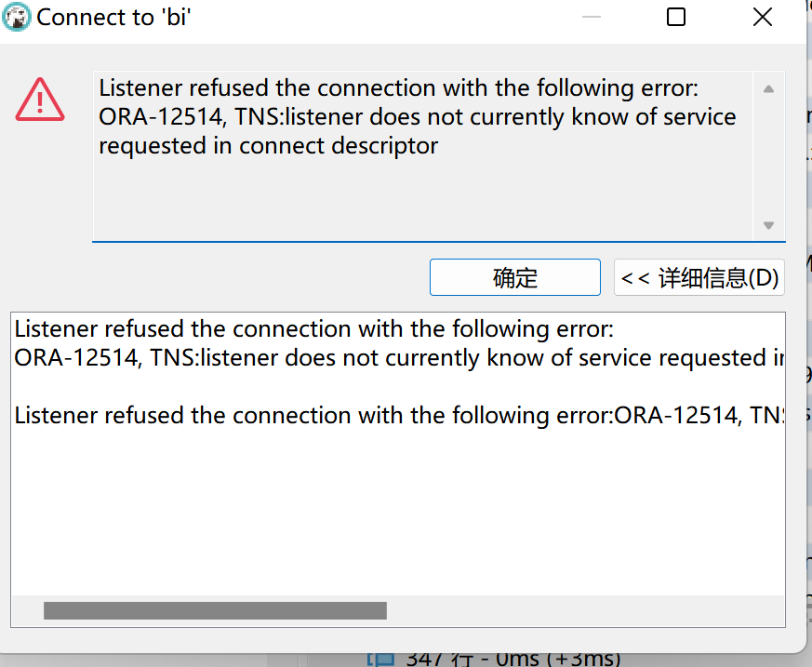Click the DBeaver icon in the title bar
The height and width of the screenshot is (667, 812).
16,17
